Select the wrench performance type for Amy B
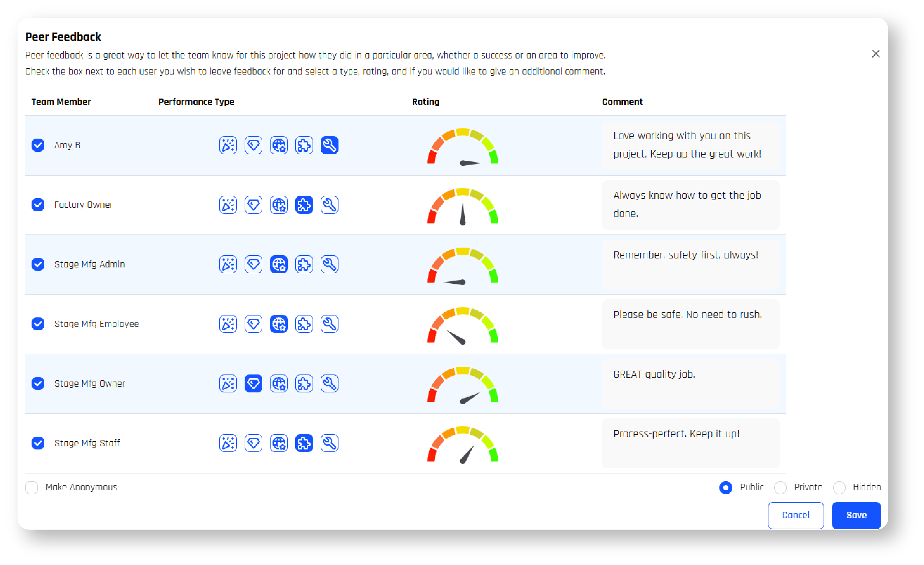This screenshot has width=924, height=565. click(329, 145)
